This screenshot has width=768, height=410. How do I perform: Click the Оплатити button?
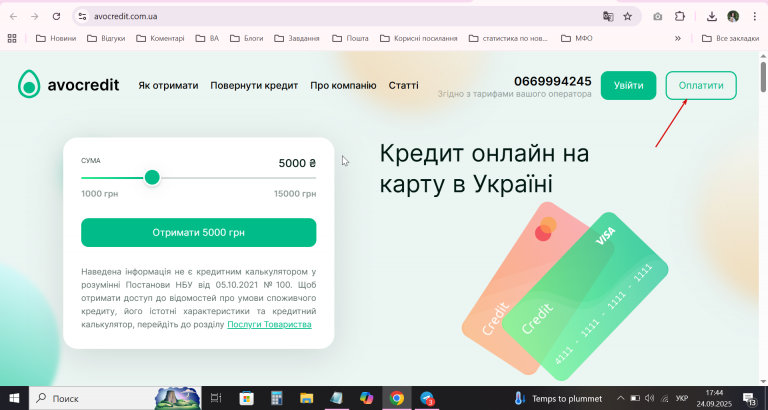click(701, 86)
